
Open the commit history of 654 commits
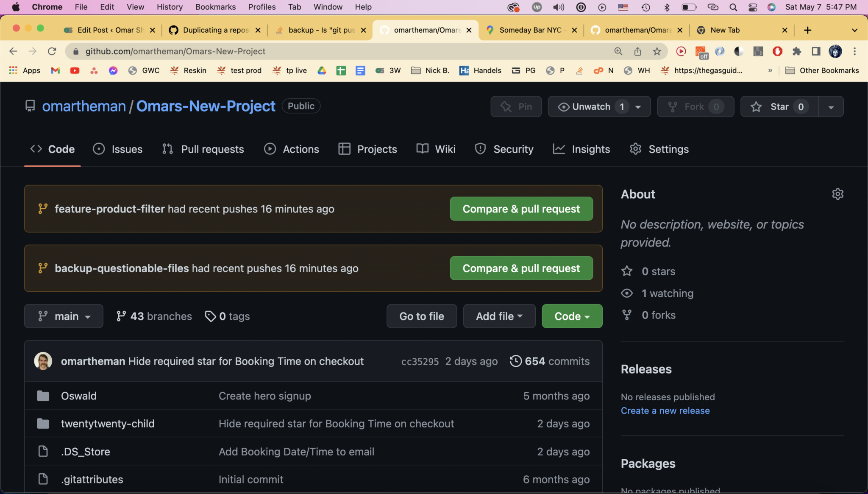point(549,361)
